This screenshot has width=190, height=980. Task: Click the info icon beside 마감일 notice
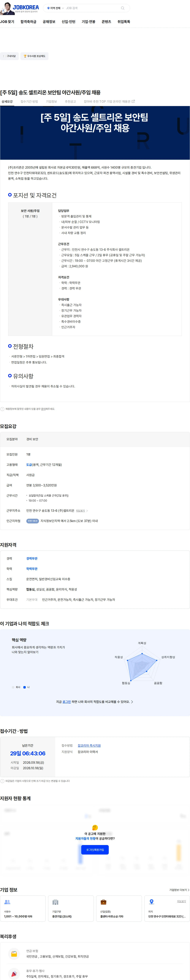(2, 781)
